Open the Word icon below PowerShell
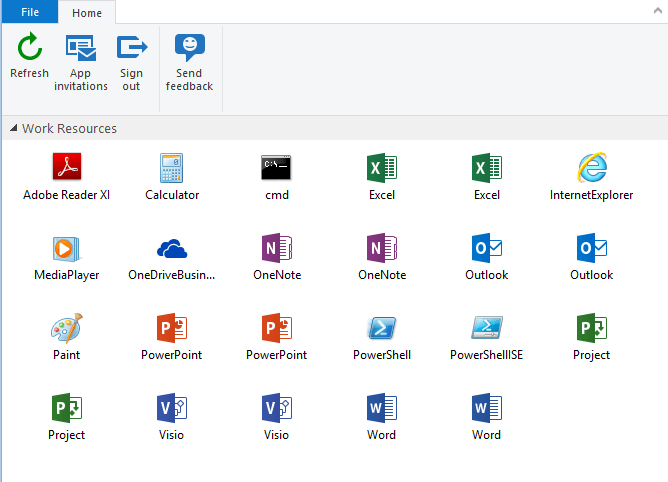The width and height of the screenshot is (668, 482). pyautogui.click(x=382, y=417)
